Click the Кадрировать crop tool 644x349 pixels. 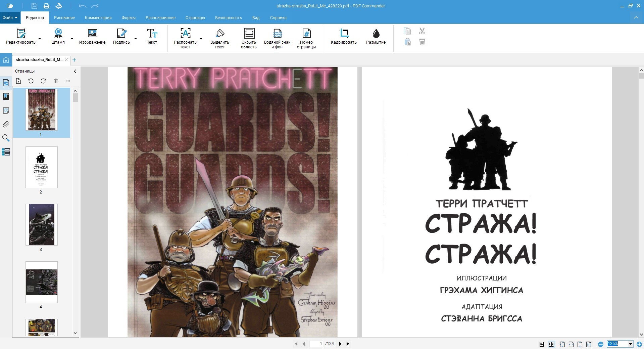coord(343,37)
